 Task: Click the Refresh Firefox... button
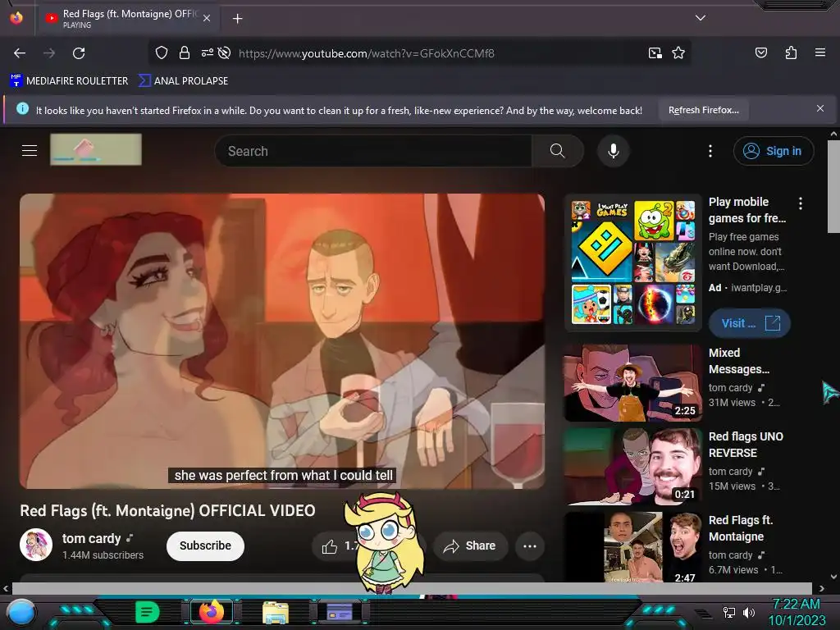pos(703,111)
